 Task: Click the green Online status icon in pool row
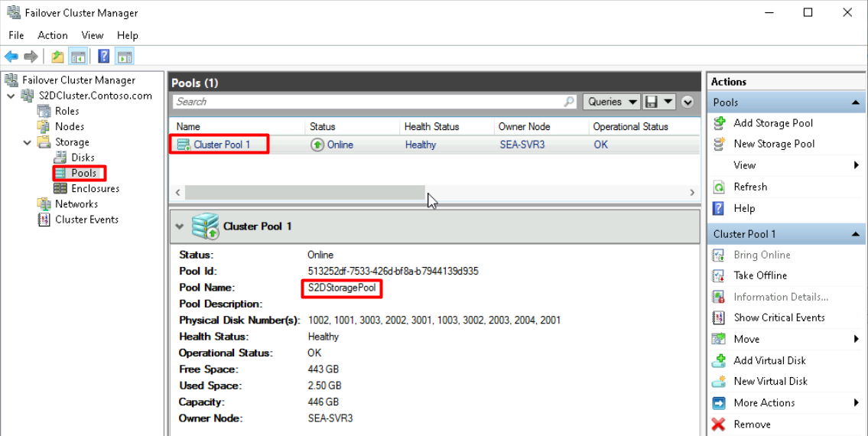coord(317,145)
